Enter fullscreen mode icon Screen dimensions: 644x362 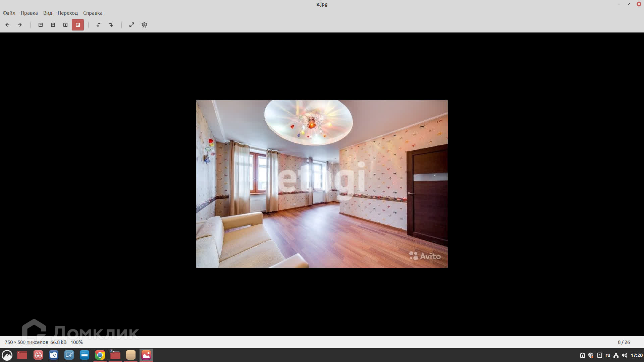[132, 25]
